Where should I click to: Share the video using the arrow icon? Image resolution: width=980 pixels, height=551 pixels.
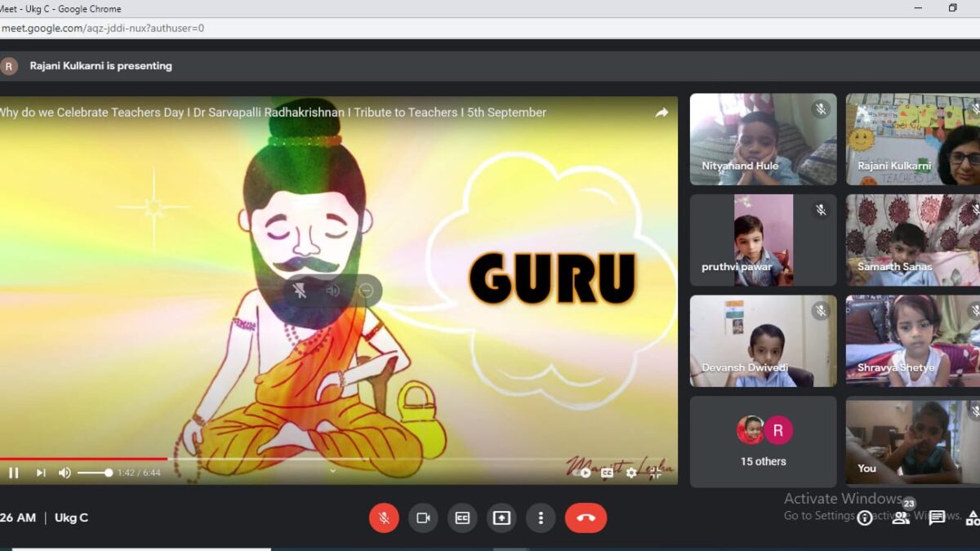tap(661, 113)
